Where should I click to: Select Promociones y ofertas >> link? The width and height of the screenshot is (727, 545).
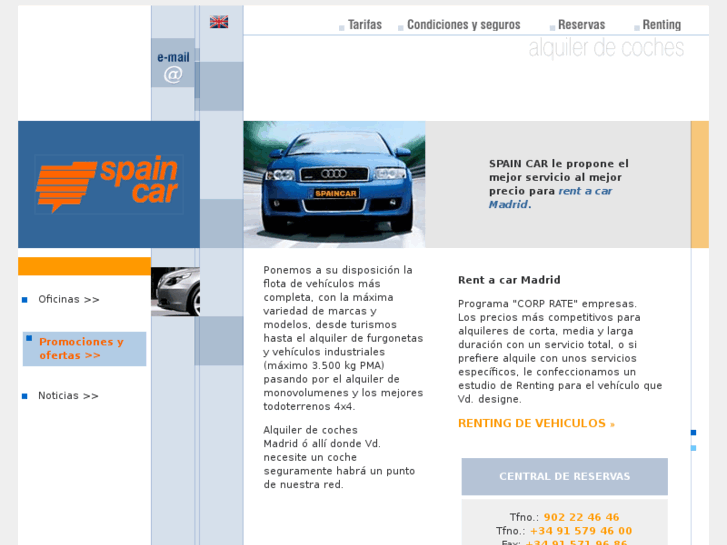pos(82,348)
